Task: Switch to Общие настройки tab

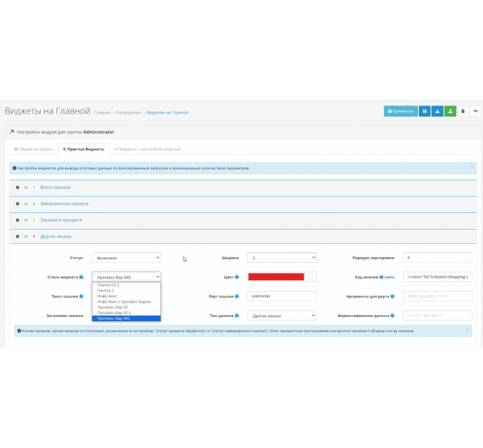Action: pos(33,150)
